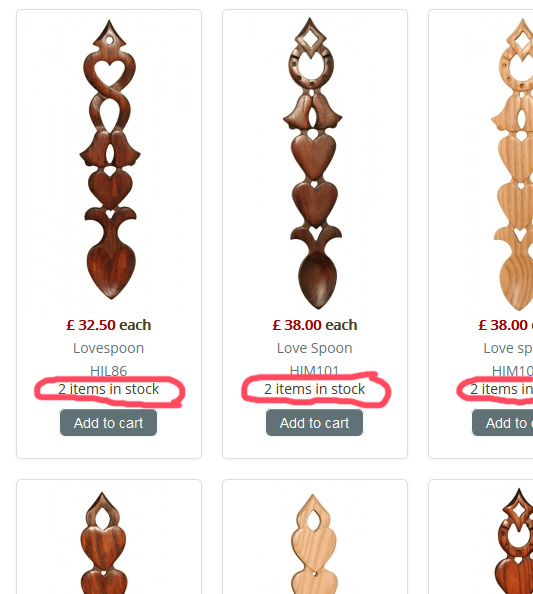Click the HIM101 product code
Viewport: 533px width, 594px height.
[314, 369]
